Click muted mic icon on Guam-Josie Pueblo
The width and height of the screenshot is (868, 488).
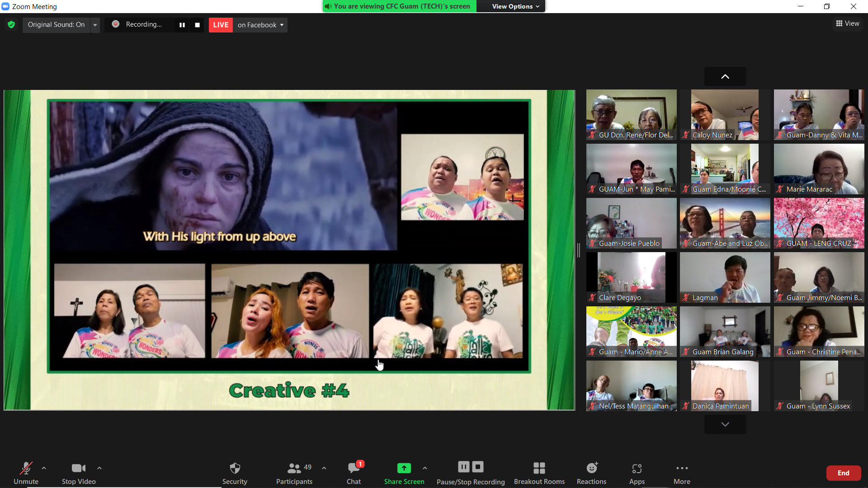[x=592, y=243]
